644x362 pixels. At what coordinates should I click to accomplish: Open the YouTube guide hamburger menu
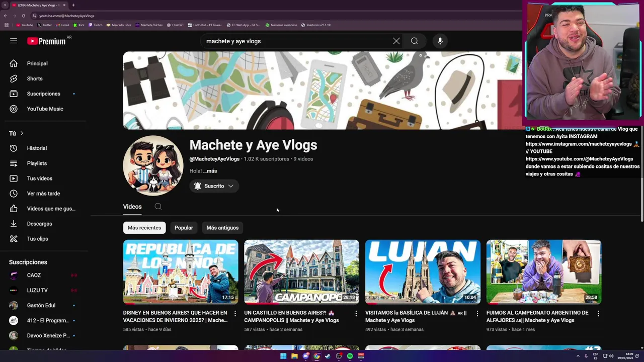(14, 41)
